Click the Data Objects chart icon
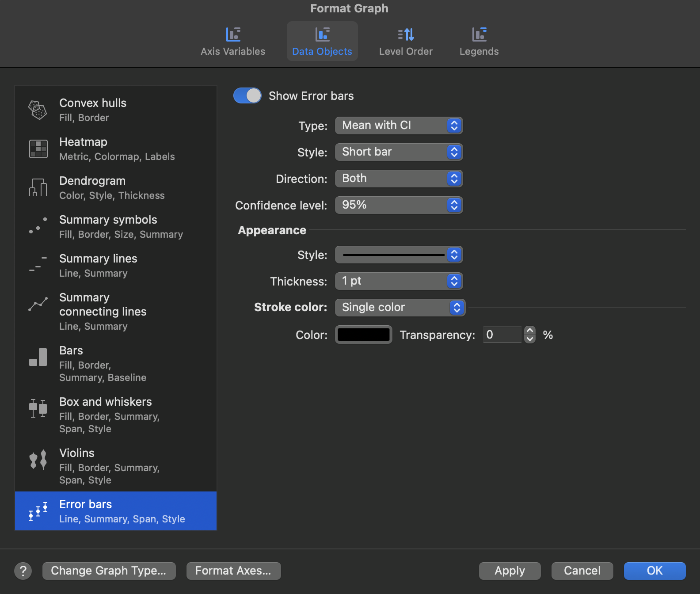 tap(322, 34)
